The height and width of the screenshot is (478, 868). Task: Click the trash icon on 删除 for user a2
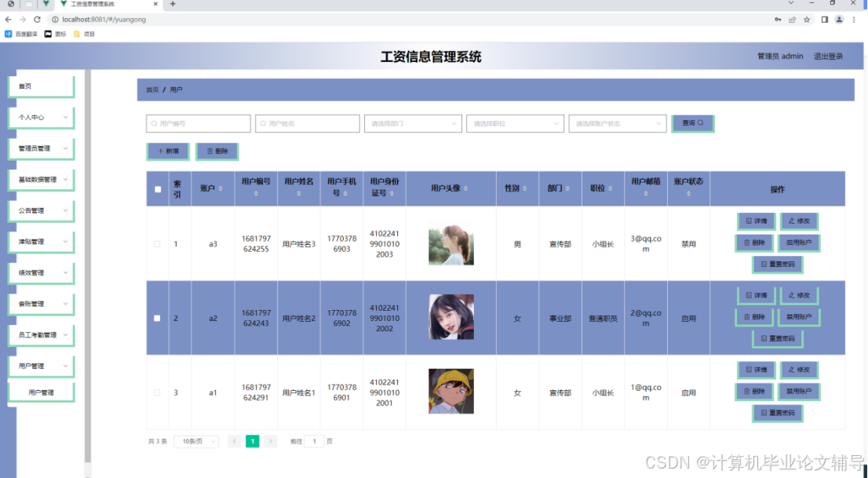(746, 317)
